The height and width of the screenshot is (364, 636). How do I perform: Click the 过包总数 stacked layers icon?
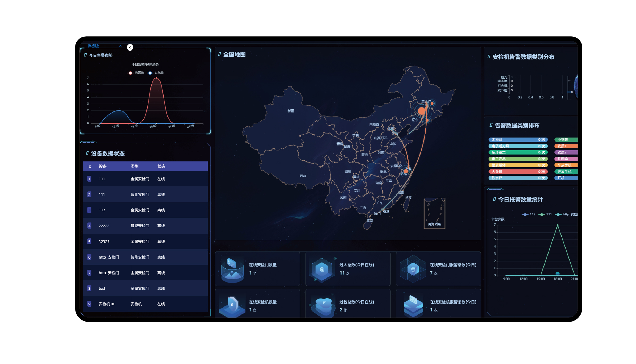323,306
